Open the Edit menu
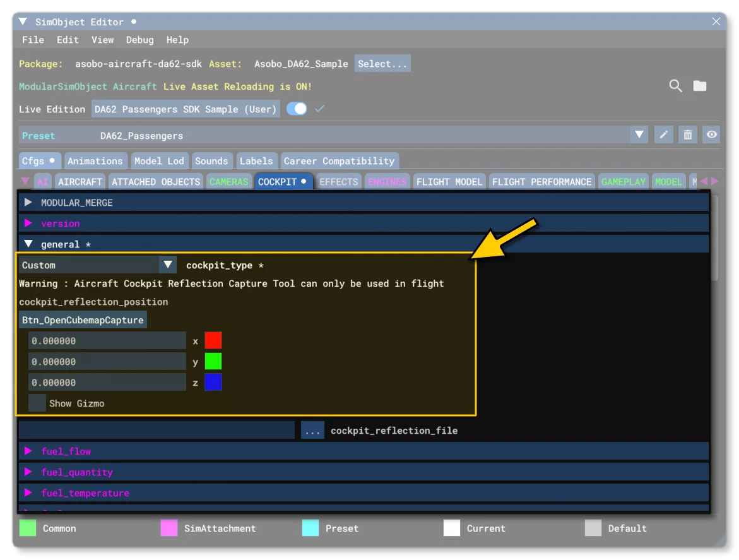 click(68, 40)
